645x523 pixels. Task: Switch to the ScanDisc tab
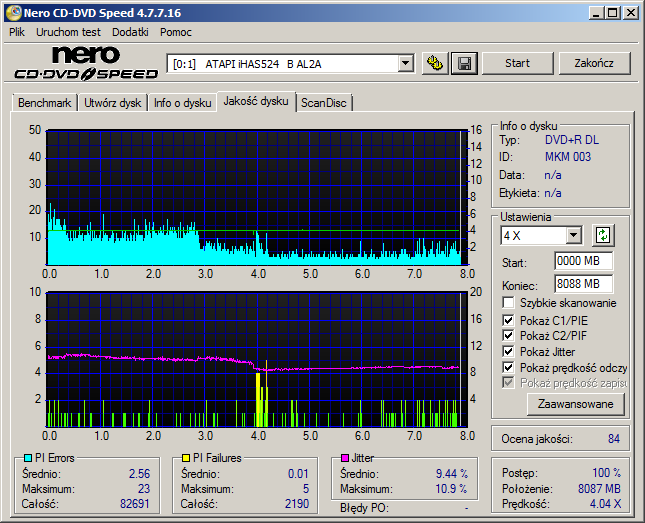pyautogui.click(x=324, y=103)
